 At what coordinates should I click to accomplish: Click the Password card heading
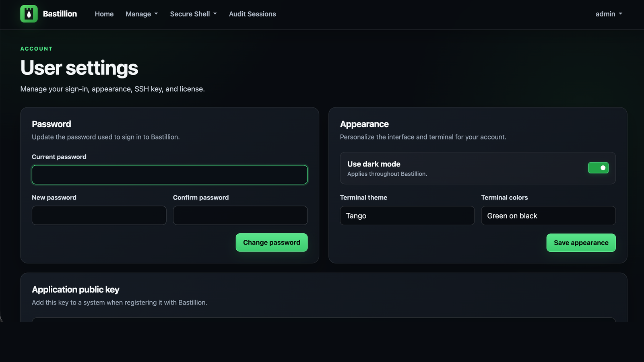(x=52, y=124)
